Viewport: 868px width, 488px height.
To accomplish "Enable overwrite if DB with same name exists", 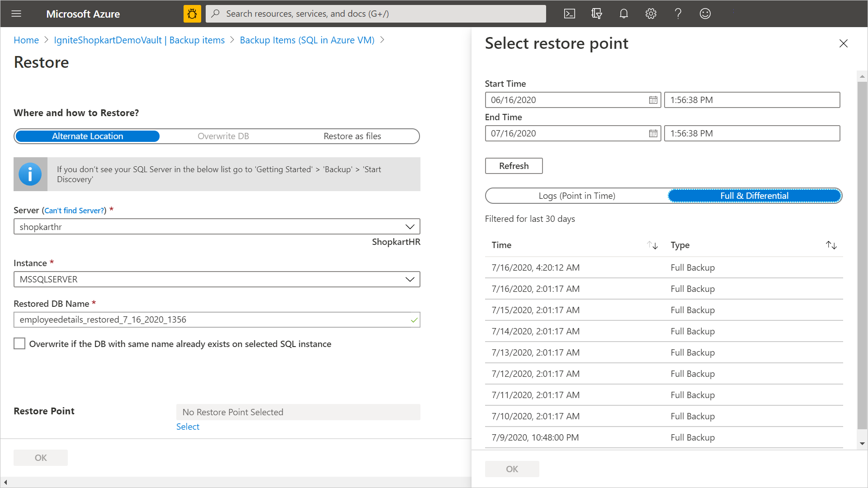I will [x=19, y=344].
